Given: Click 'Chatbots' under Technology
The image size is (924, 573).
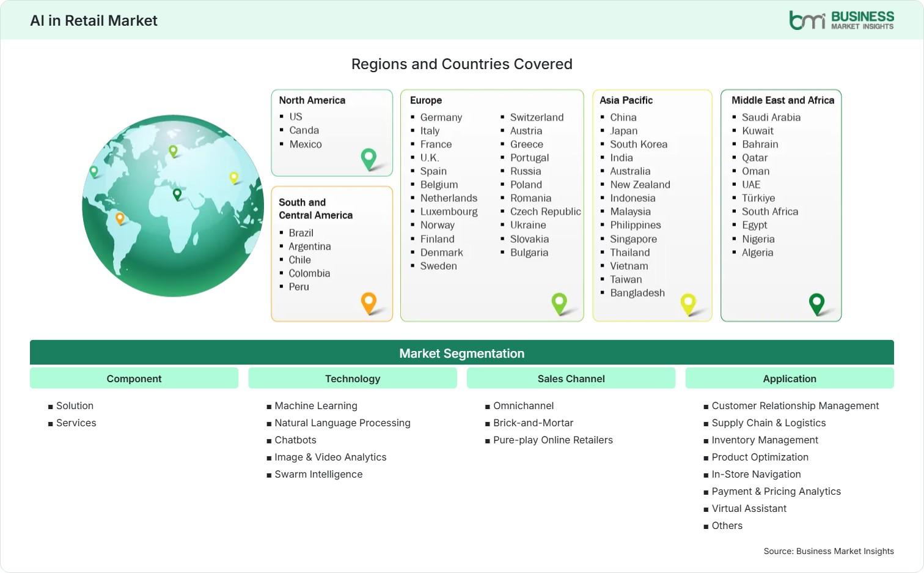Looking at the screenshot, I should point(296,440).
